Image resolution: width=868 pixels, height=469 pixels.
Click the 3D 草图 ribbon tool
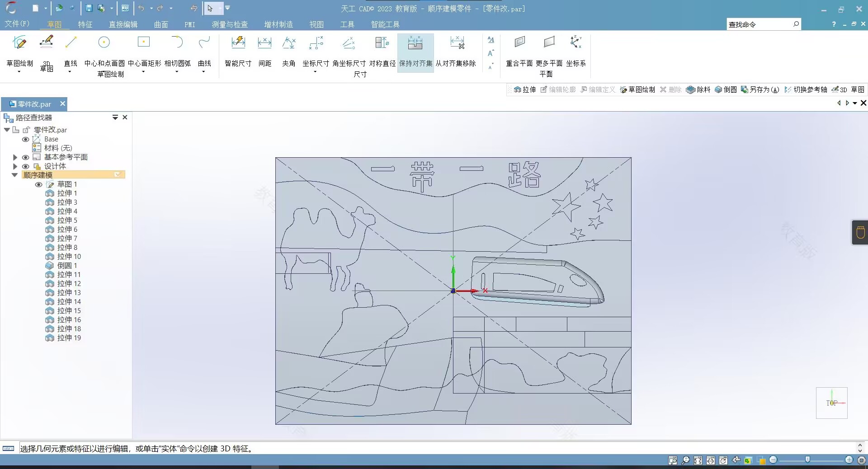tap(47, 53)
